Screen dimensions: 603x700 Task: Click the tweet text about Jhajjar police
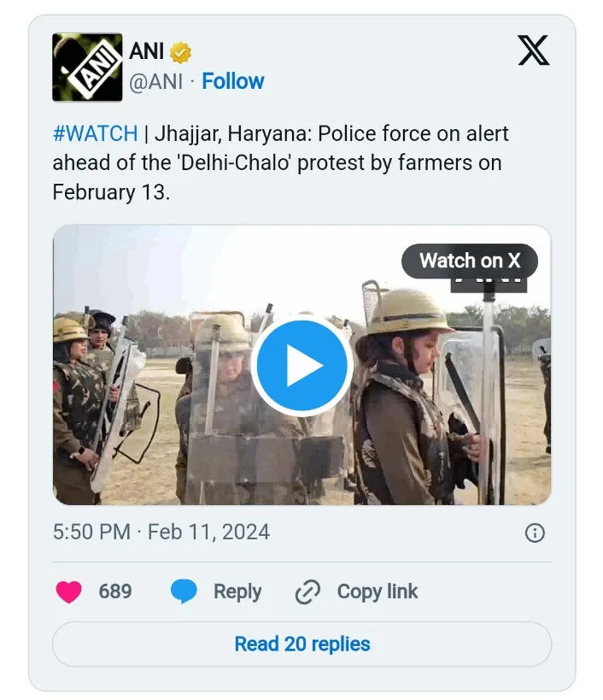(282, 162)
